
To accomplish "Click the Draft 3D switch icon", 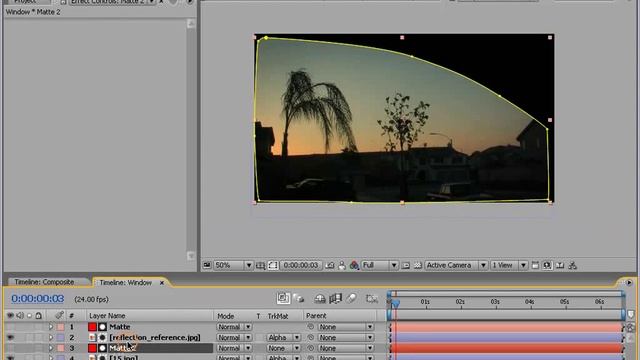I will click(x=299, y=299).
